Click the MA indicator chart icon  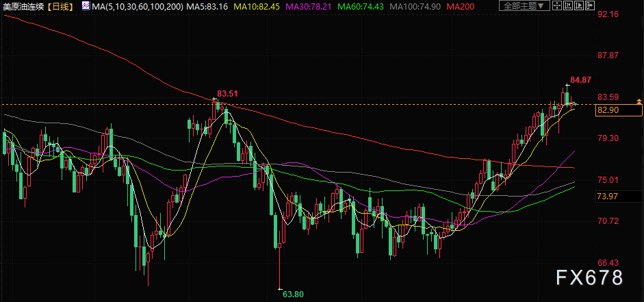[x=86, y=5]
